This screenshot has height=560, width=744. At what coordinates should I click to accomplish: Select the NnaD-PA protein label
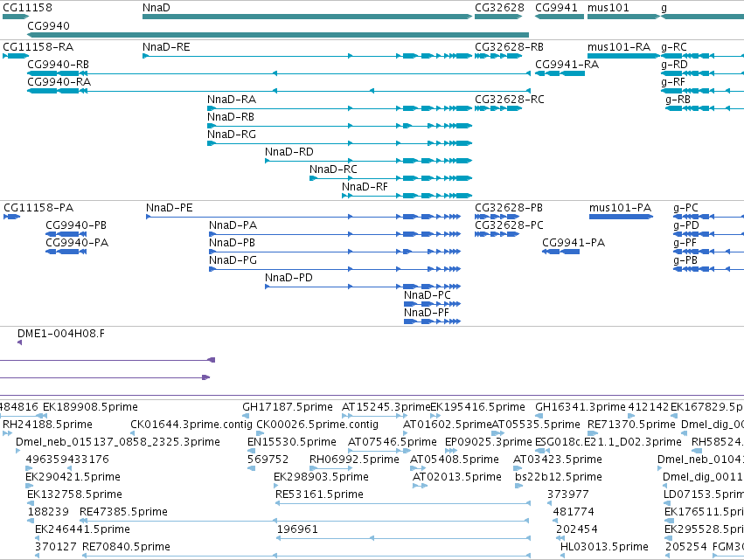pyautogui.click(x=233, y=225)
